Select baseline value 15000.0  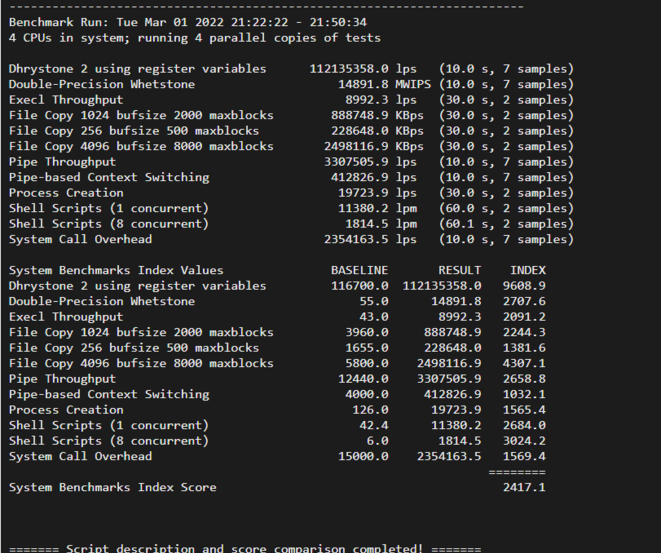tap(363, 456)
